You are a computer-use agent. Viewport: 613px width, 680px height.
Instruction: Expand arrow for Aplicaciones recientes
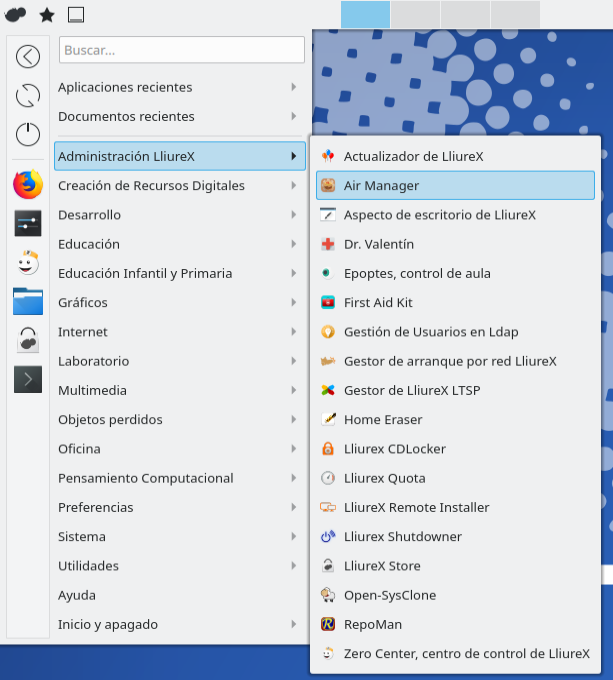(293, 87)
